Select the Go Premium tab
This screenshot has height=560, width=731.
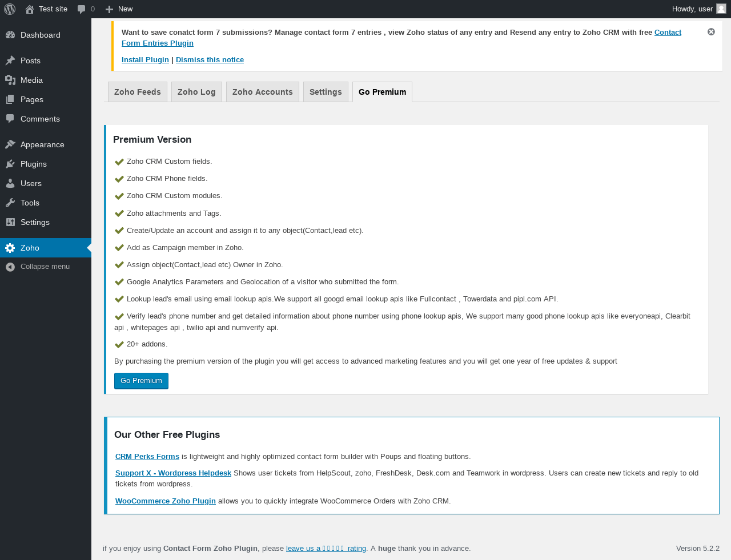click(382, 92)
